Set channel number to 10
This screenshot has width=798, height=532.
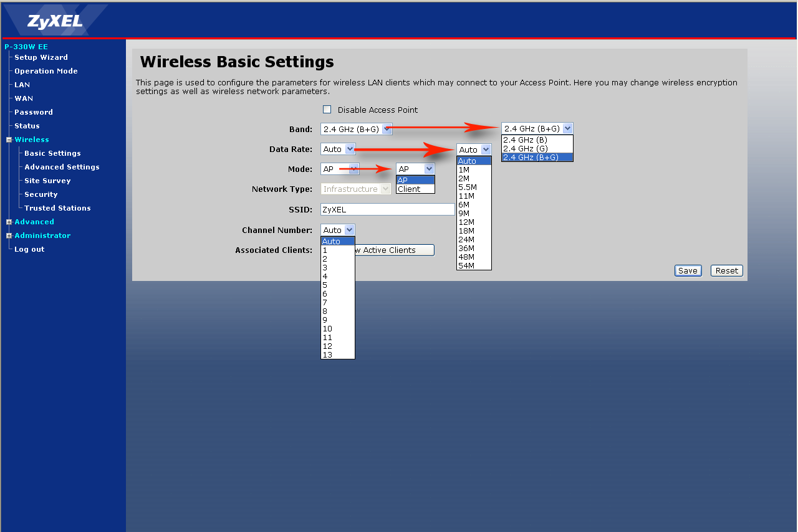pyautogui.click(x=338, y=328)
